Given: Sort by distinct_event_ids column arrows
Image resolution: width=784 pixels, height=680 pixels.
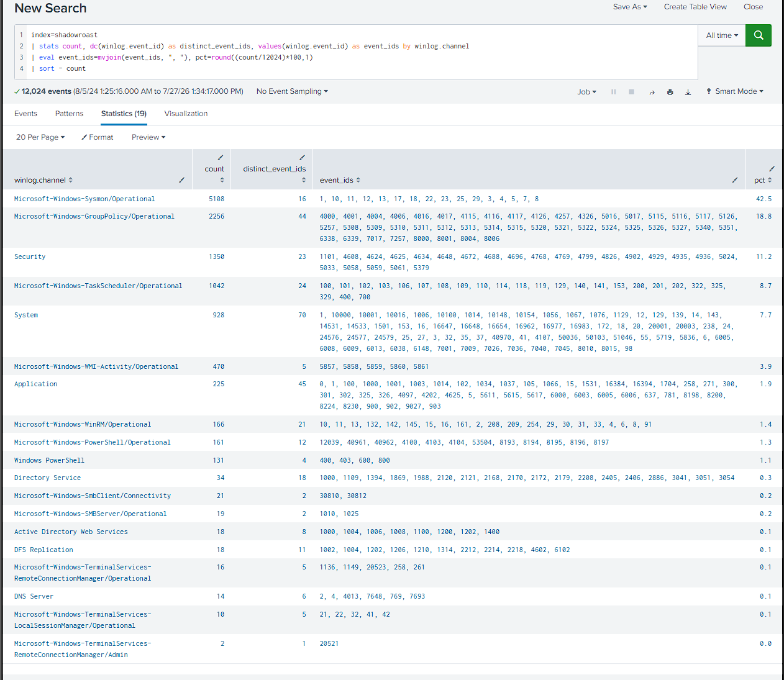Looking at the screenshot, I should [304, 180].
